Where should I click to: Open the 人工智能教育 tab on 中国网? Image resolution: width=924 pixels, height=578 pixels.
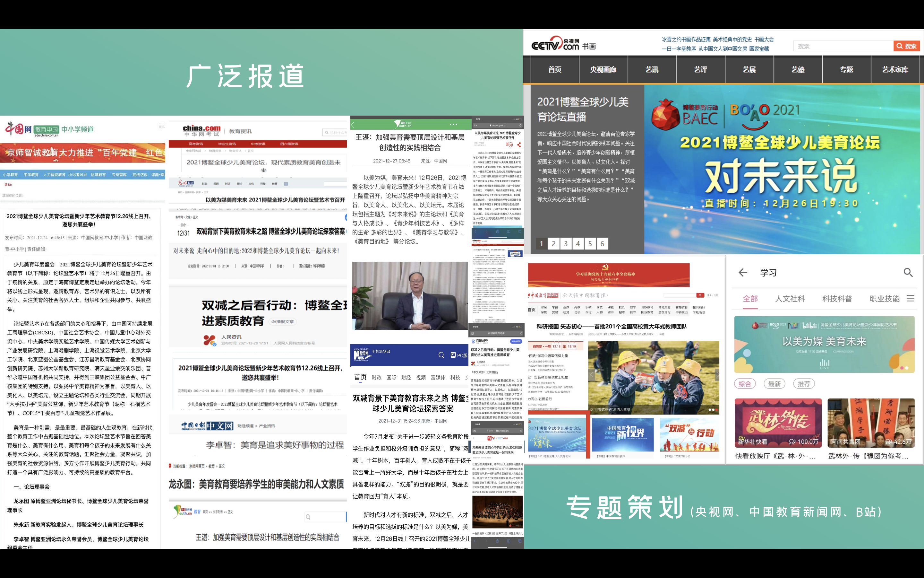(54, 175)
